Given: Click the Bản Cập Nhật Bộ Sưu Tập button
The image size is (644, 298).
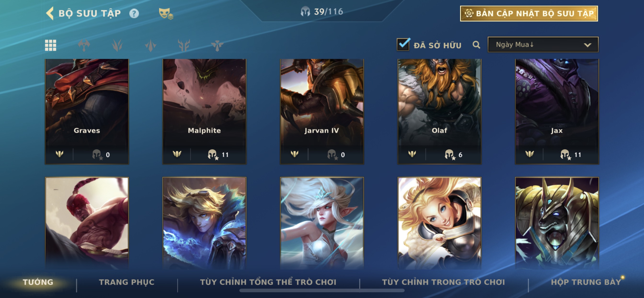Looking at the screenshot, I should 529,13.
